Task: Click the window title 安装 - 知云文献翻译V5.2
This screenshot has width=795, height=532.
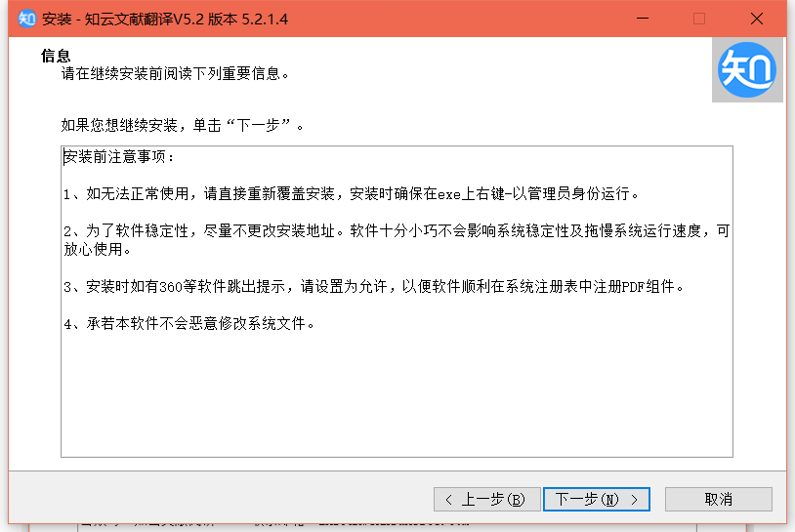Action: (x=165, y=20)
